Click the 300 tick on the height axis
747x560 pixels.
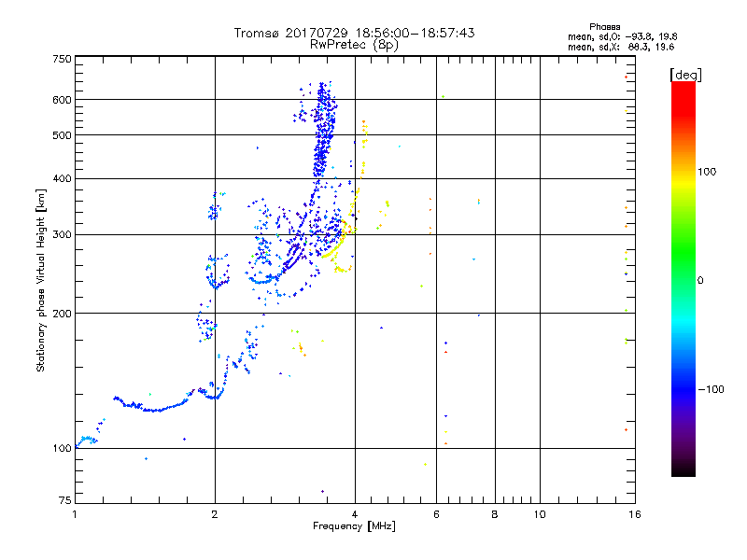pos(62,234)
